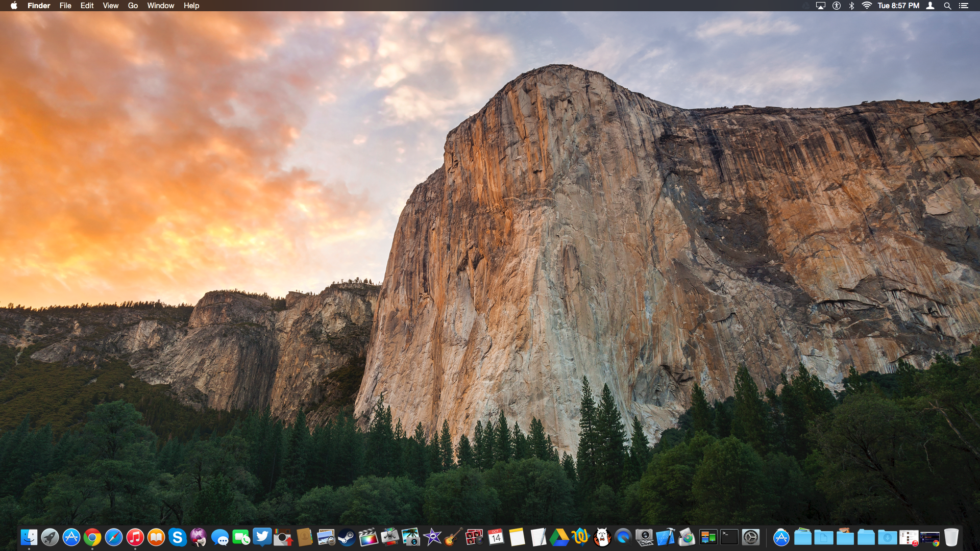980x551 pixels.
Task: Open the Go menu
Action: pos(133,6)
